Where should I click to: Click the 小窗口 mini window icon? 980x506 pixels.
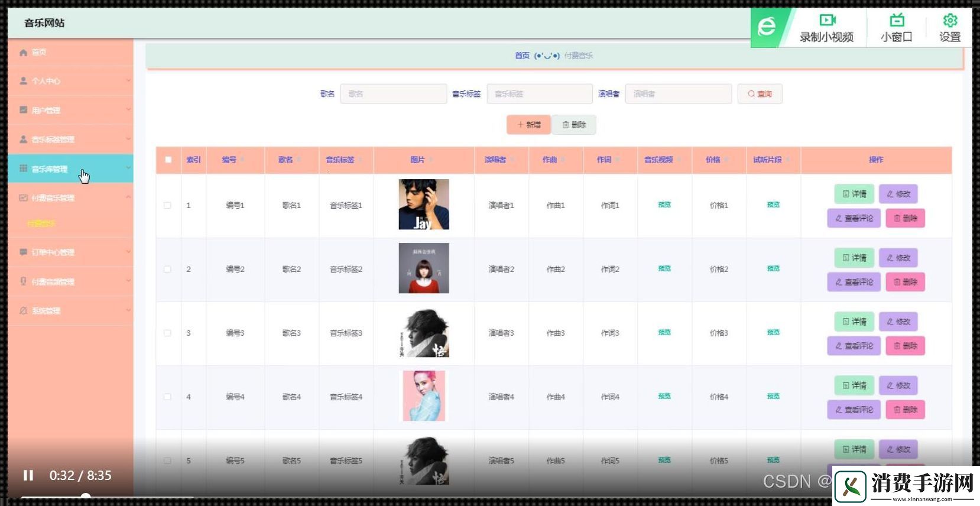(x=897, y=20)
